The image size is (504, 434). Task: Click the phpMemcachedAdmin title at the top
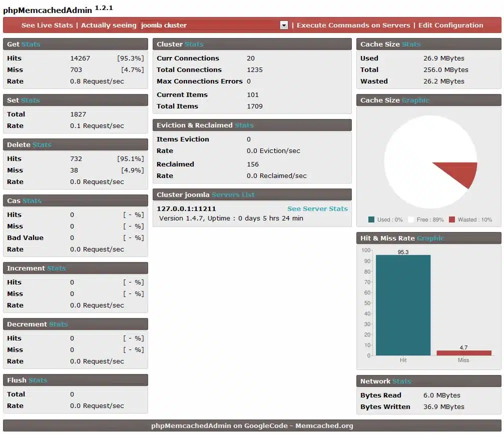(x=48, y=10)
